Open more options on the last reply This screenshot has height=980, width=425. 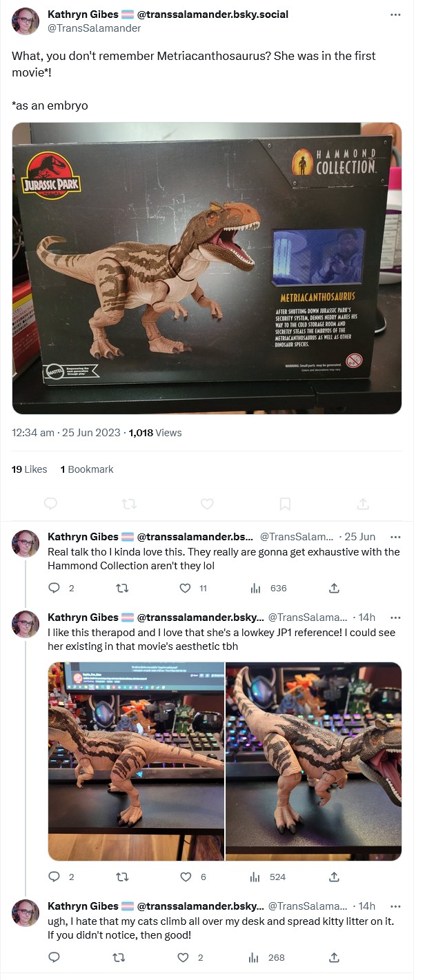pos(395,906)
